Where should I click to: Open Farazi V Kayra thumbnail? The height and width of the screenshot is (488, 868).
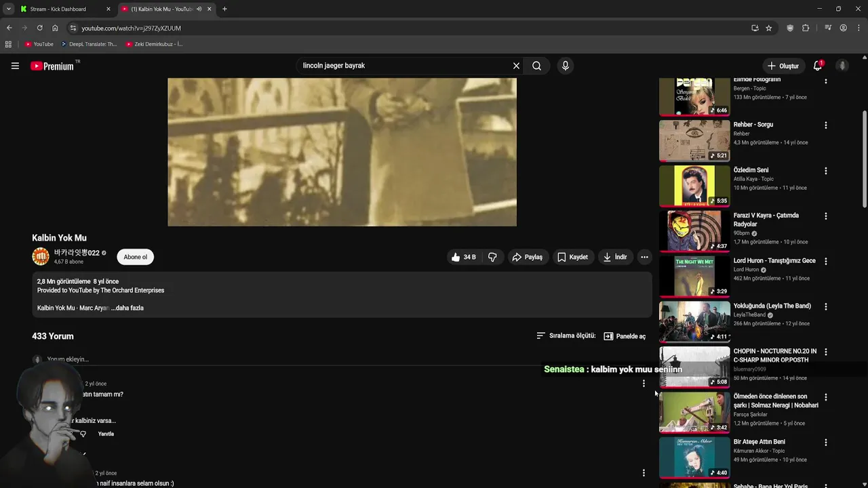click(x=694, y=232)
